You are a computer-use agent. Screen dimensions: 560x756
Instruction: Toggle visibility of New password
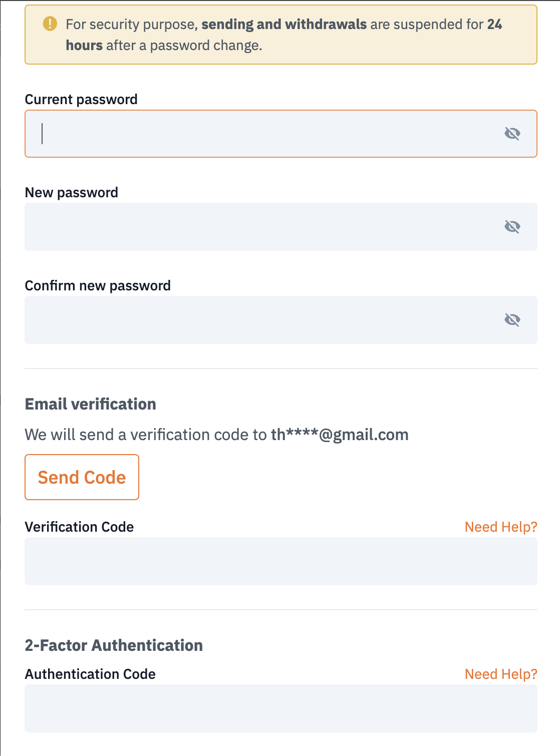512,227
